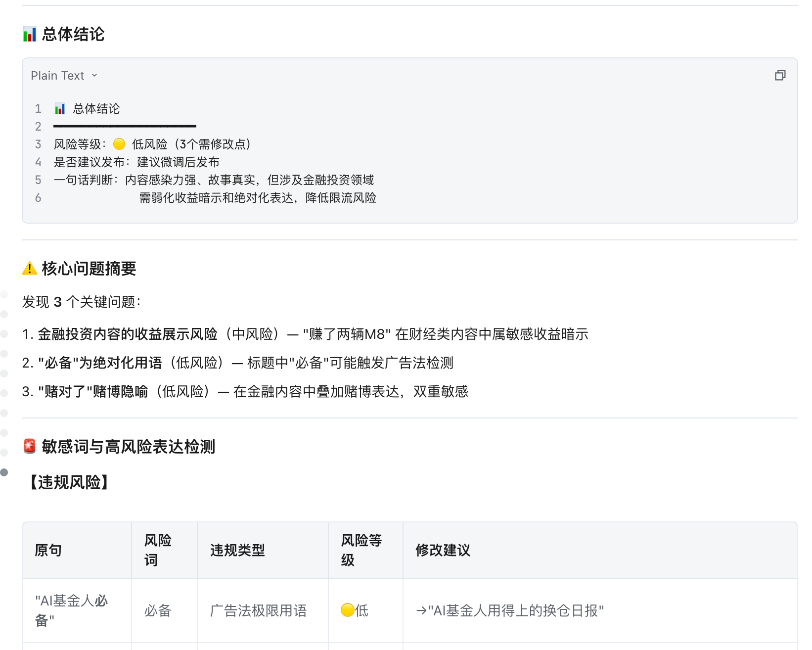Click the bar chart emoji in 总体结论 heading
This screenshot has width=812, height=650.
(x=30, y=34)
